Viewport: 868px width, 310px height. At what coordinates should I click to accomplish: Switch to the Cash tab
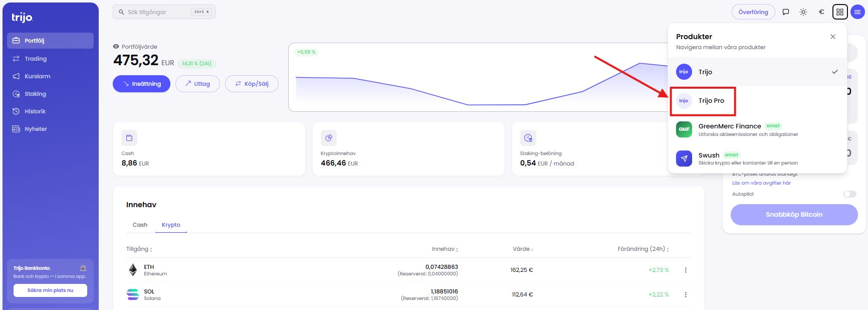[140, 225]
